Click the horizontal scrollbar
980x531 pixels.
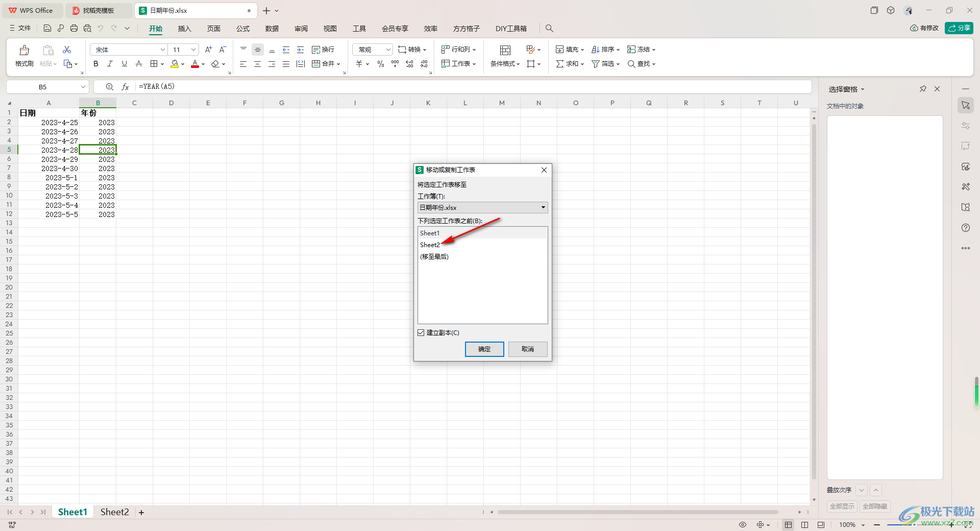pyautogui.click(x=638, y=512)
